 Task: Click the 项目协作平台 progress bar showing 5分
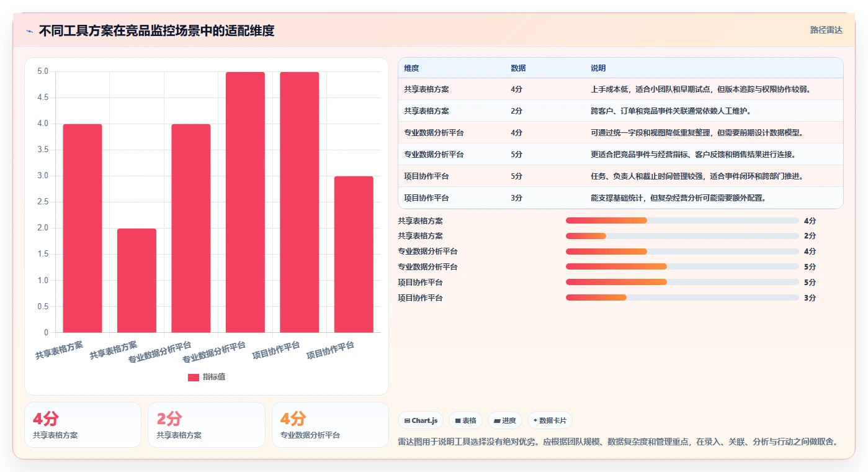click(682, 282)
